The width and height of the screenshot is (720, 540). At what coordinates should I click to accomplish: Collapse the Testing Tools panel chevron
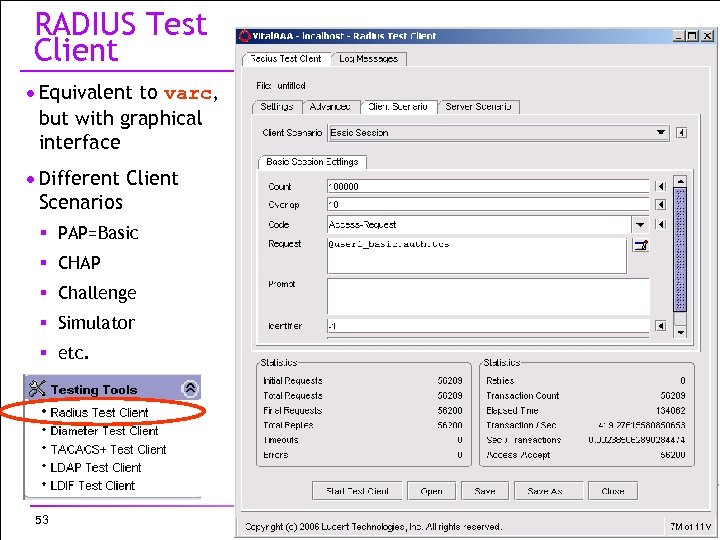coord(190,389)
